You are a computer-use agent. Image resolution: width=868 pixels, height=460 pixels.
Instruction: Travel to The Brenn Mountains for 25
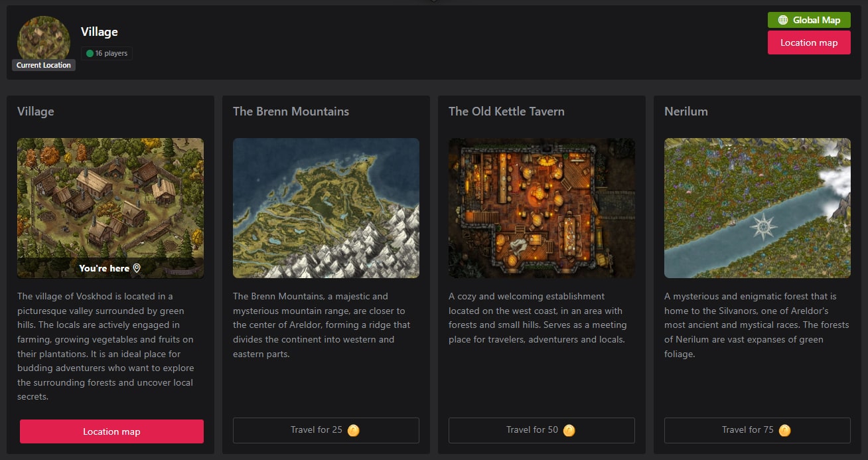tap(326, 430)
